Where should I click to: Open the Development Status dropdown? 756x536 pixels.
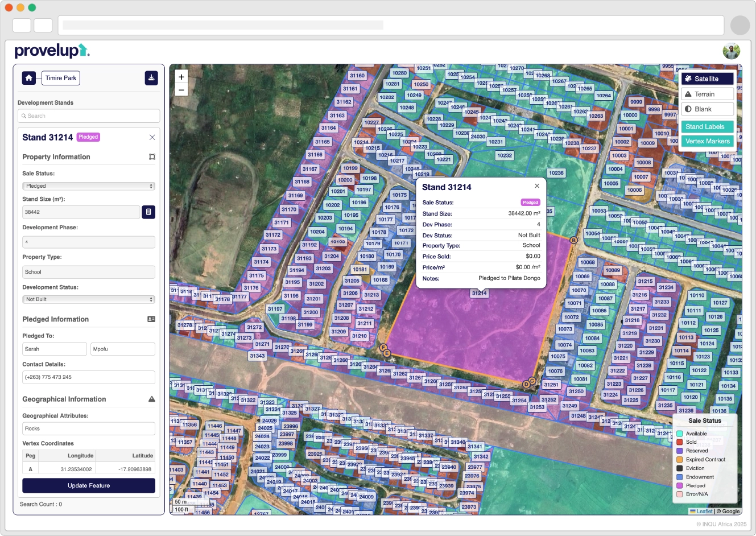89,299
